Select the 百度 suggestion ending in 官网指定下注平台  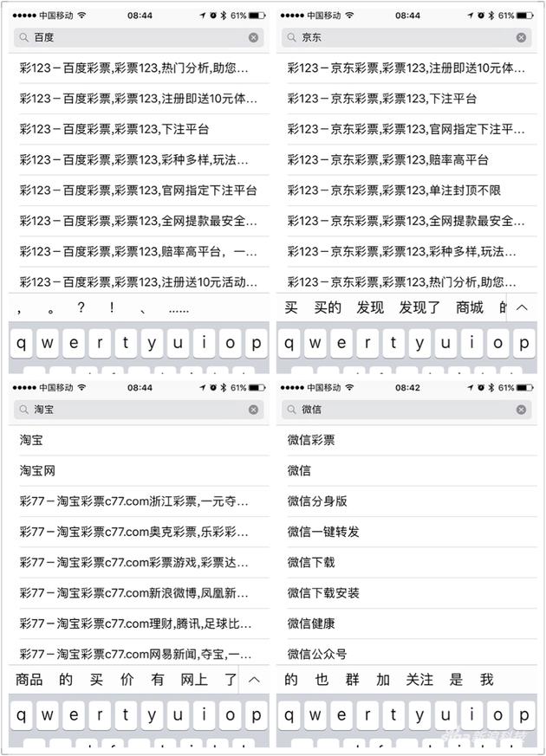(139, 190)
